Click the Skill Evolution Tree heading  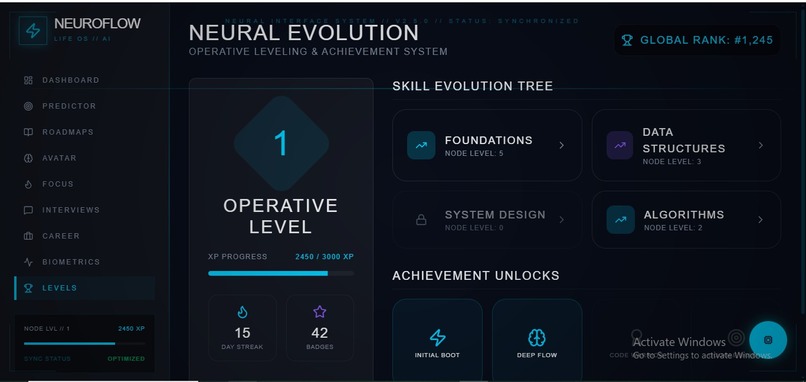coord(472,86)
